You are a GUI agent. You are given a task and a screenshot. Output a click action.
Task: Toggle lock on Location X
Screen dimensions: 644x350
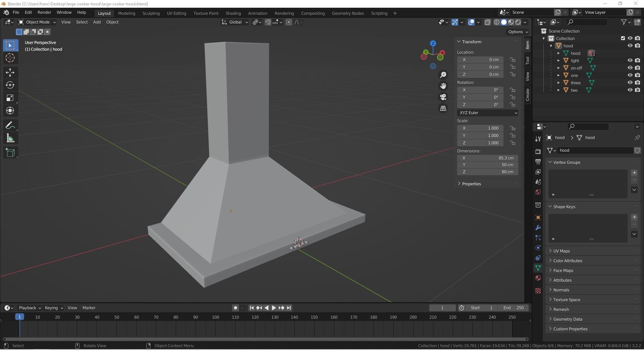coord(513,59)
